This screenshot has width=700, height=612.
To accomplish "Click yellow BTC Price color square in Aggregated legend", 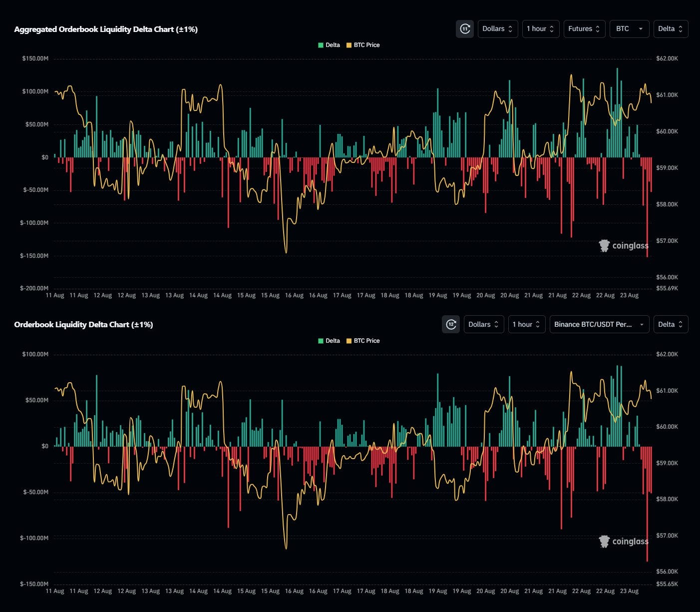I will [349, 45].
